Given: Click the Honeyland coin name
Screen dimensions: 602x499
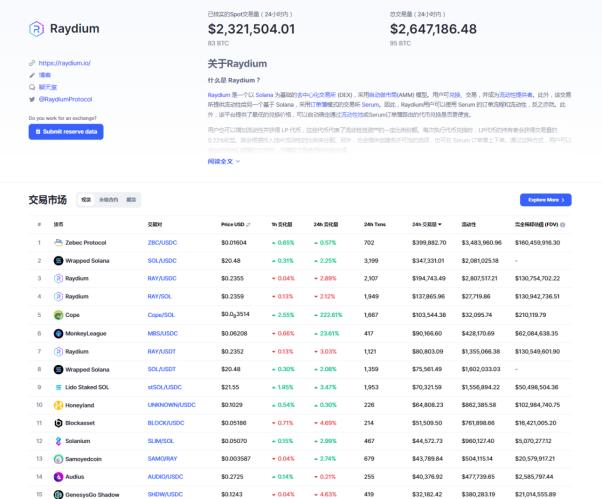Looking at the screenshot, I should [x=79, y=405].
